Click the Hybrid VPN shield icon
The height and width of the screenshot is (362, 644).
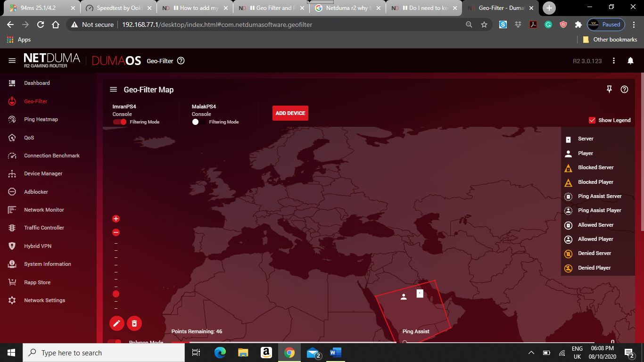(12, 246)
